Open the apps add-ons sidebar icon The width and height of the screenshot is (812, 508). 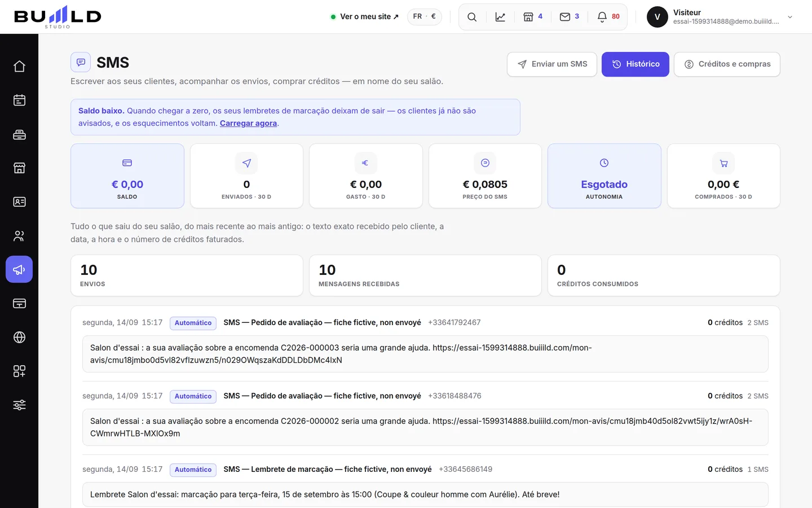pos(19,371)
